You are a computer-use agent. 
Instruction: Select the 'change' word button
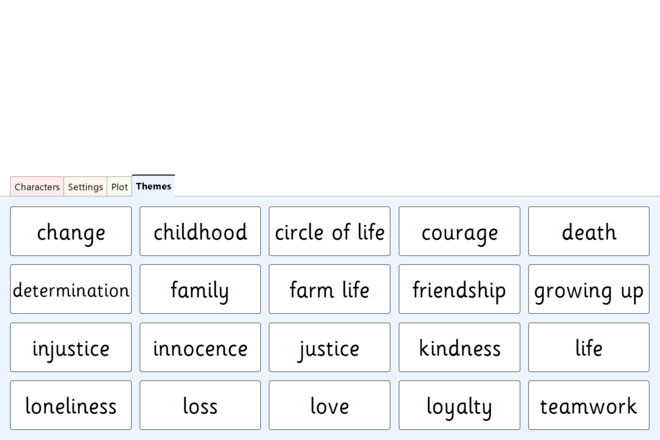tap(71, 232)
